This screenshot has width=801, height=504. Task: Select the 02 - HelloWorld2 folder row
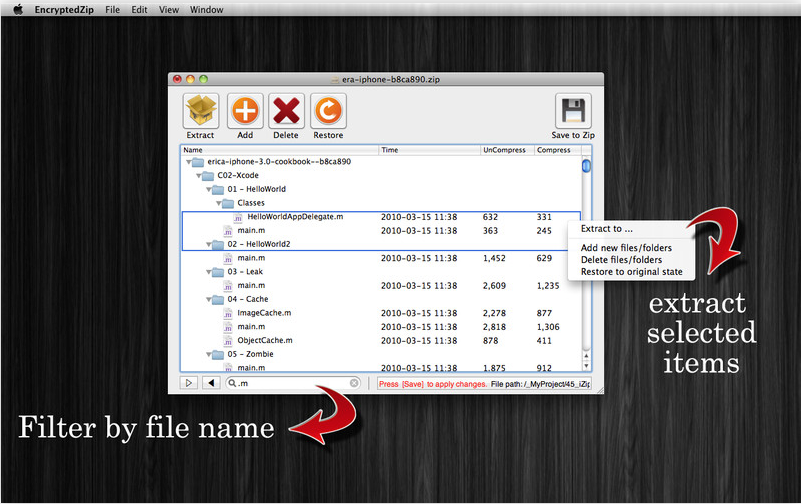[381, 245]
